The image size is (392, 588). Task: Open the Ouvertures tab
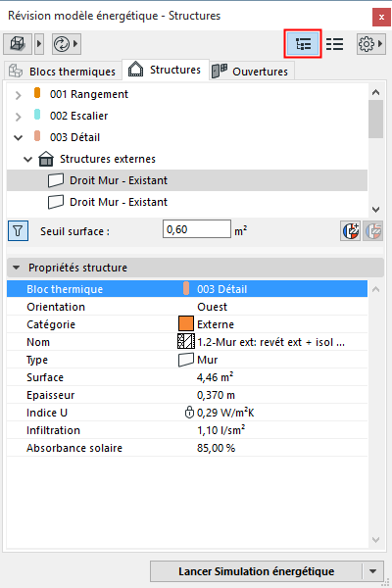(x=251, y=72)
